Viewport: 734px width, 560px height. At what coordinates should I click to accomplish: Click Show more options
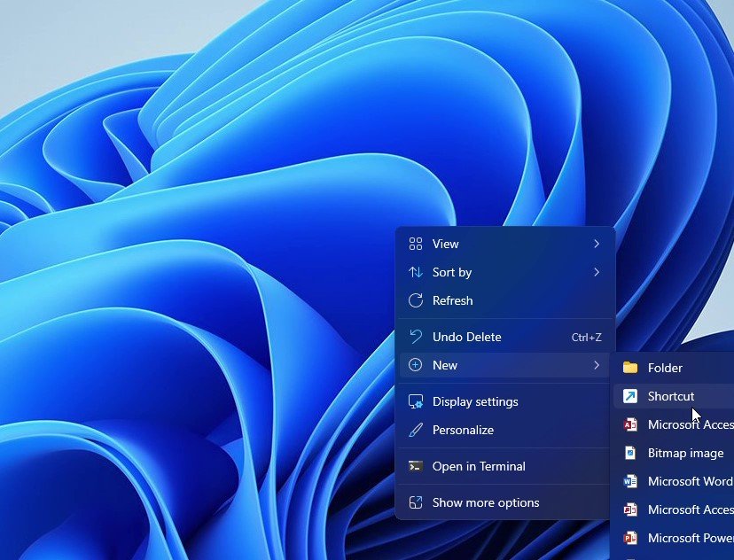point(486,502)
